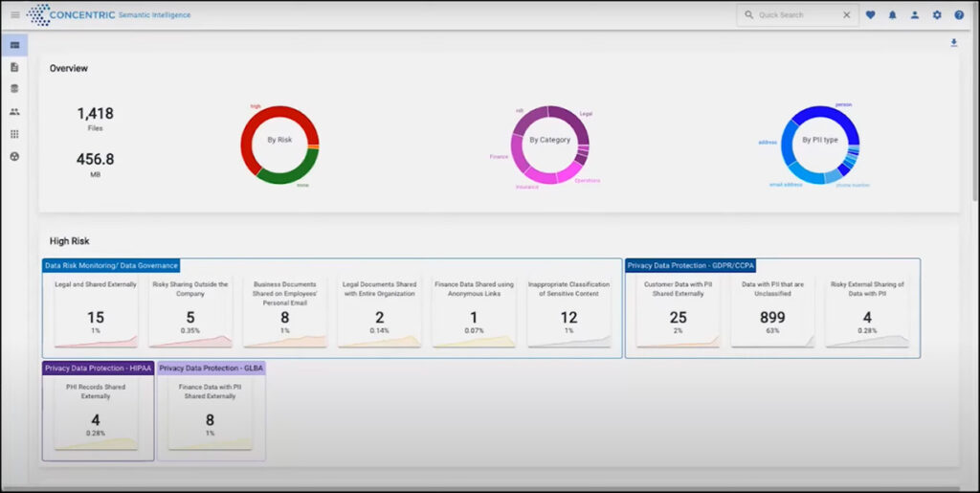Select Privacy Data Protection - GDPR/CCPA header
This screenshot has height=493, width=980.
(691, 265)
